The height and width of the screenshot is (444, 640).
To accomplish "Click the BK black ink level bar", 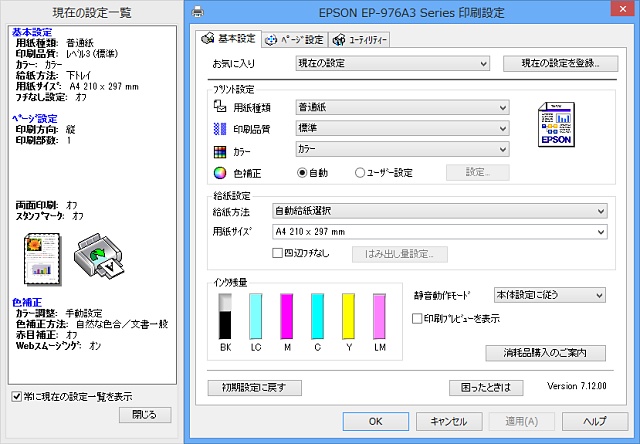I will [225, 317].
